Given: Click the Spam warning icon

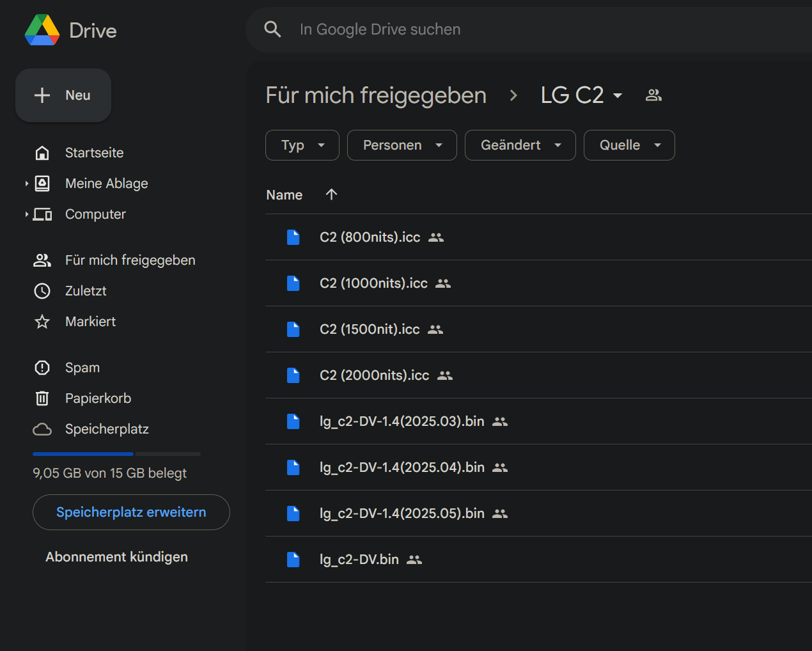Looking at the screenshot, I should point(42,367).
